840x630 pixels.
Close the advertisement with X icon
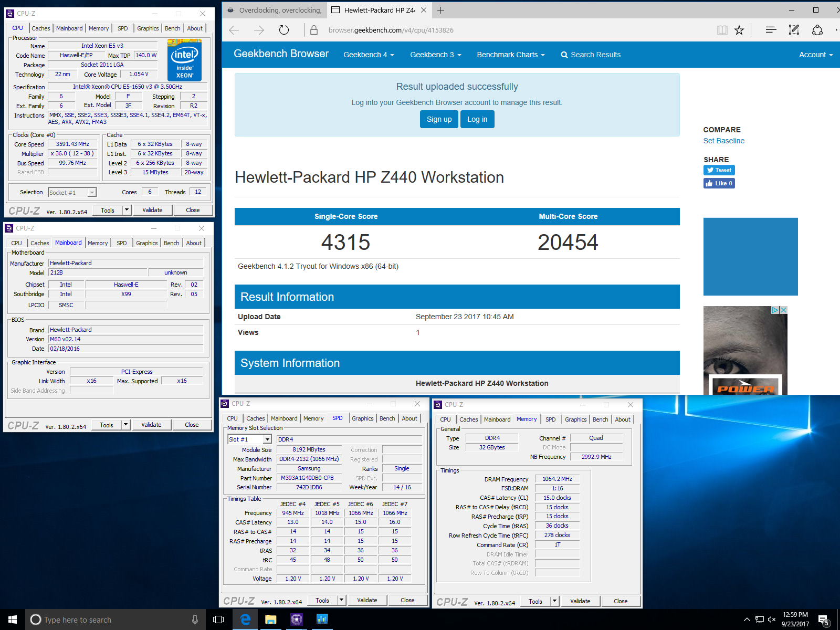coord(783,310)
